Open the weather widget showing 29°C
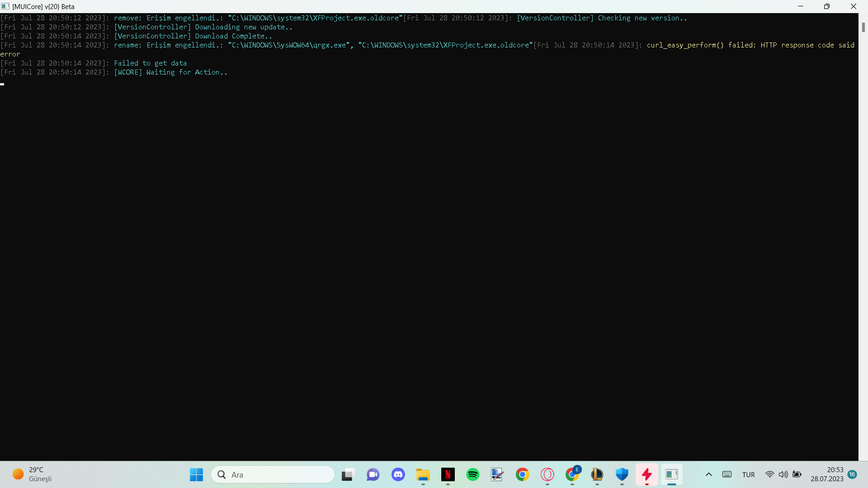868x488 pixels. tap(33, 474)
